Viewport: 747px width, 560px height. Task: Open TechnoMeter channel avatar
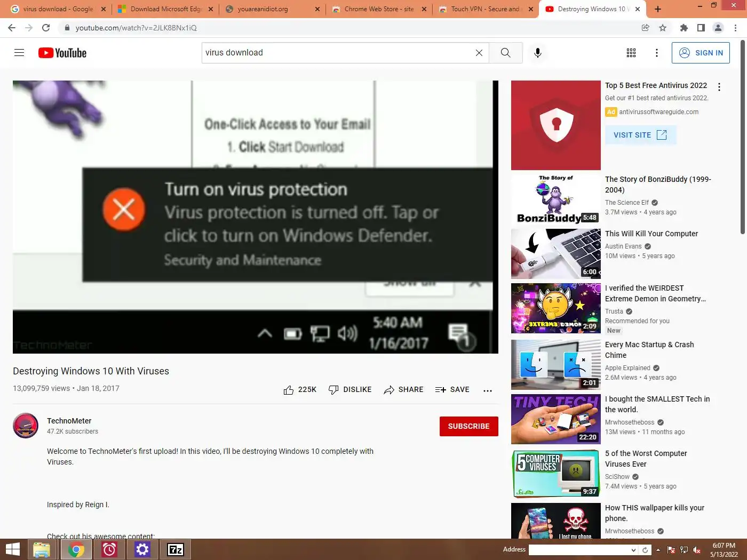pos(26,426)
